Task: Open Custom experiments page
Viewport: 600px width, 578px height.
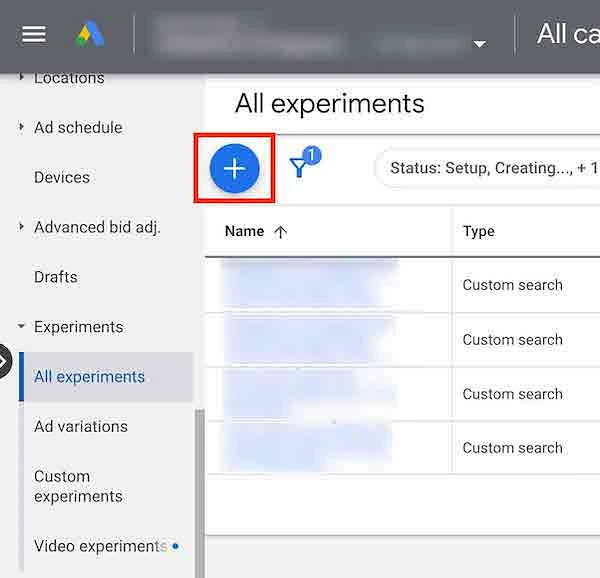Action: 78,486
